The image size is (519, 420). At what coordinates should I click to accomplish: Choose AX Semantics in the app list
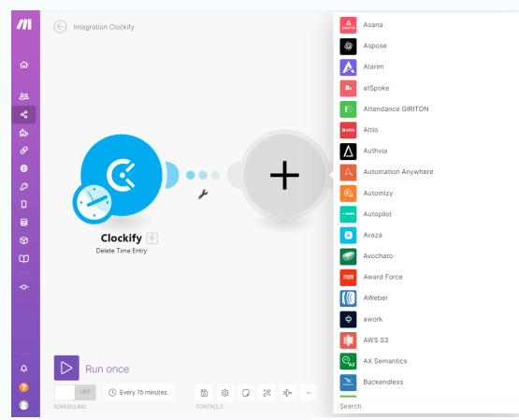click(x=427, y=361)
